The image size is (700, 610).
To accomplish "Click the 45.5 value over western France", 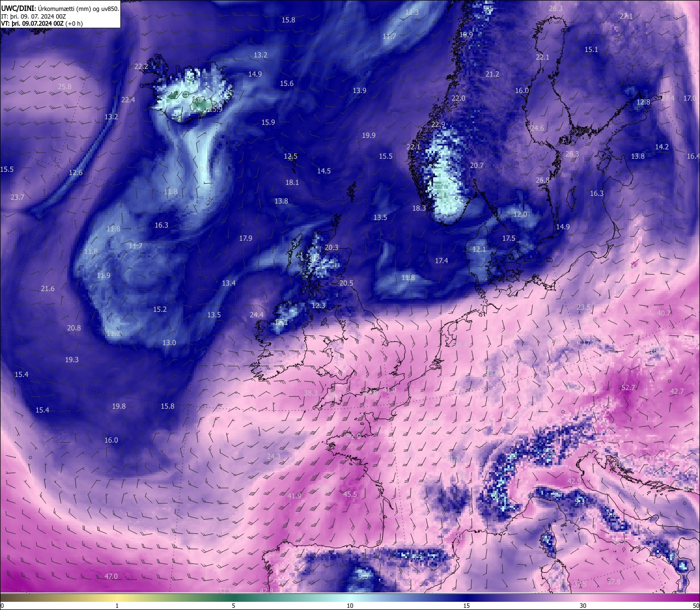I will click(350, 495).
